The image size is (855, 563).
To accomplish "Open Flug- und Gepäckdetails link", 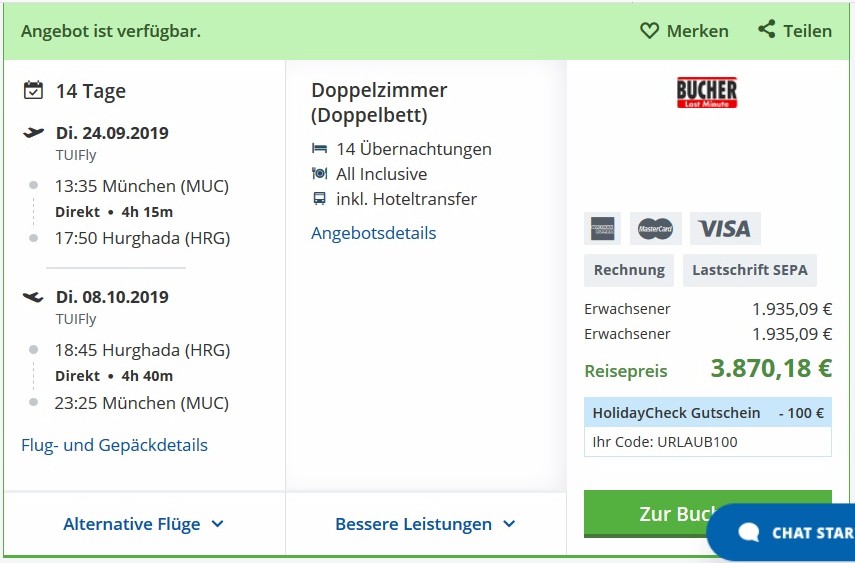I will (x=115, y=445).
